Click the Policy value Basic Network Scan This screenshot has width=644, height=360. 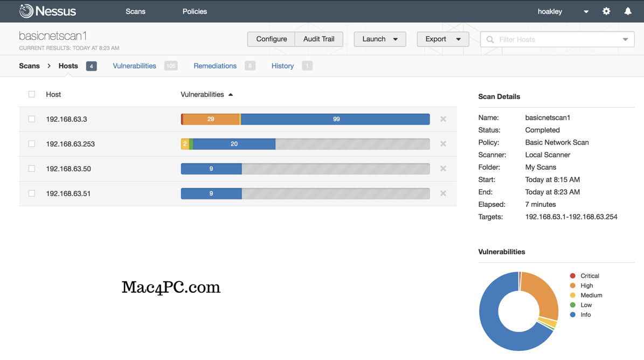click(x=557, y=142)
